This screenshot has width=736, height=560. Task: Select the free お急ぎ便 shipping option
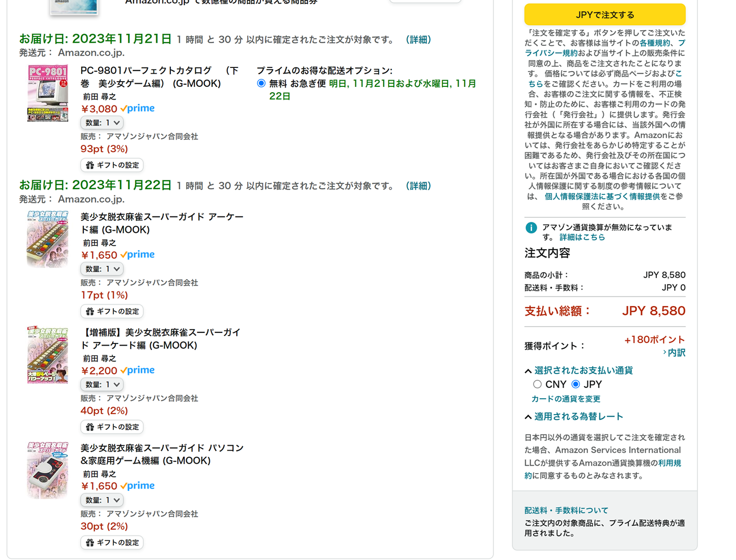(x=261, y=83)
